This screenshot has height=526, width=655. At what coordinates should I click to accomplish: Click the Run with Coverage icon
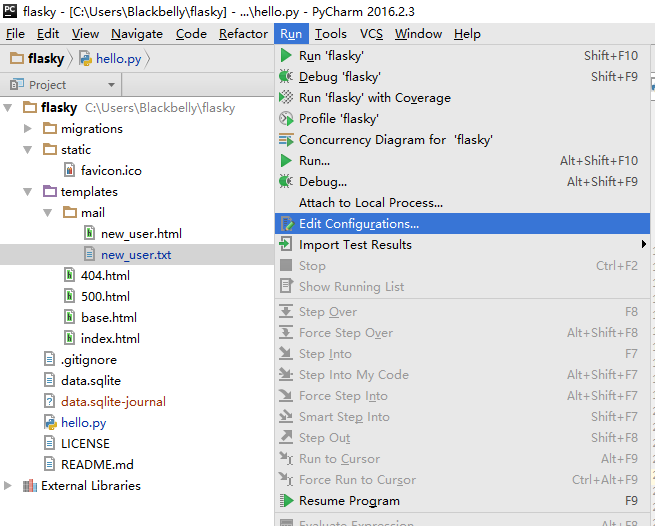pyautogui.click(x=286, y=97)
